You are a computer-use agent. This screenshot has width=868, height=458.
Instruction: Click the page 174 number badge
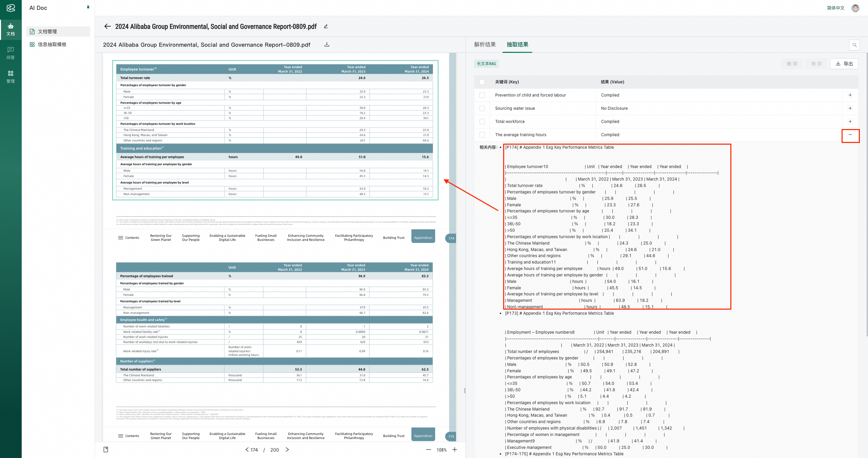(451, 238)
